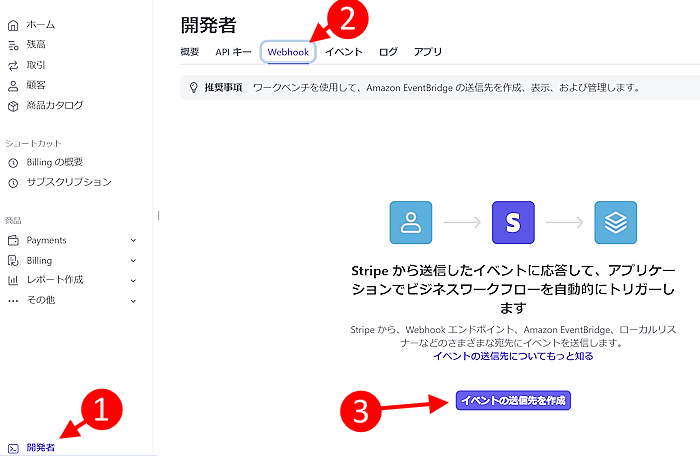Click the 顧客 customer person icon

(x=13, y=86)
